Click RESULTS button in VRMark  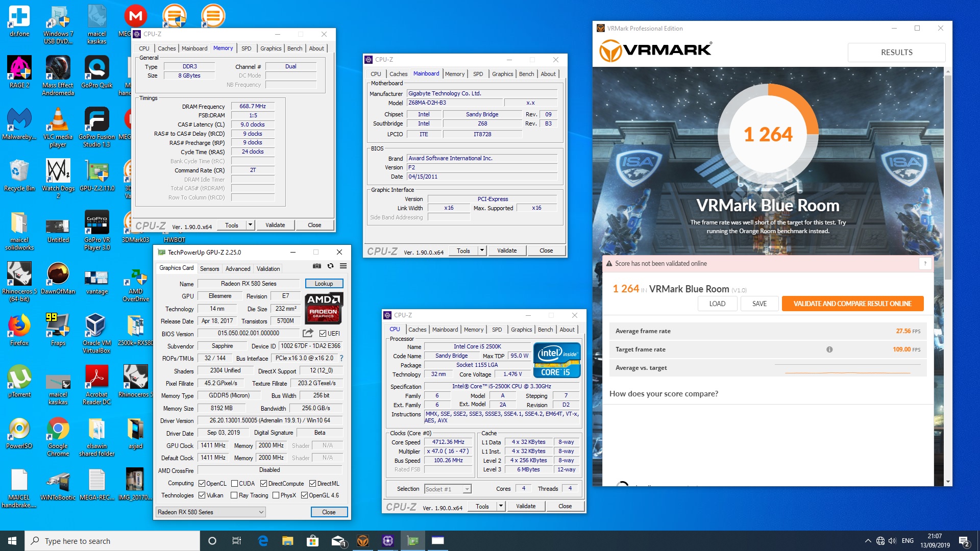(x=896, y=52)
